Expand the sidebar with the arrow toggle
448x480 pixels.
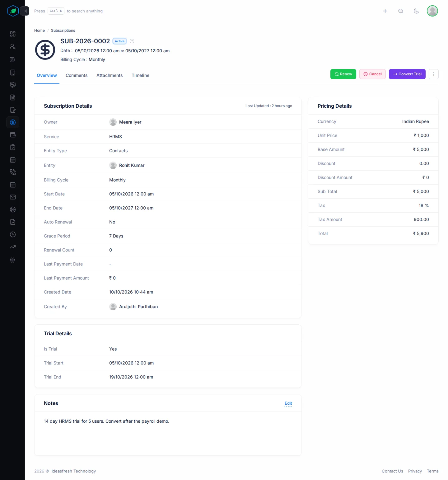25,11
